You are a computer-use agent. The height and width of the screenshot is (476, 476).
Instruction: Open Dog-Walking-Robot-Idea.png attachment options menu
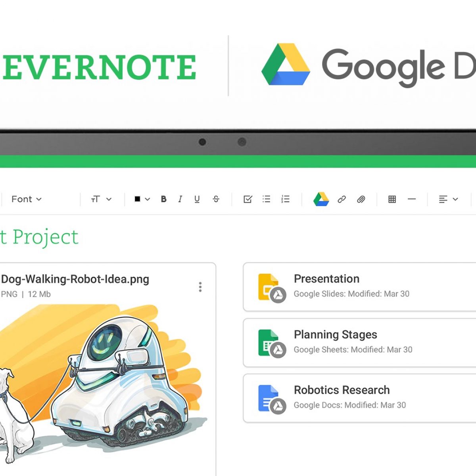click(200, 287)
